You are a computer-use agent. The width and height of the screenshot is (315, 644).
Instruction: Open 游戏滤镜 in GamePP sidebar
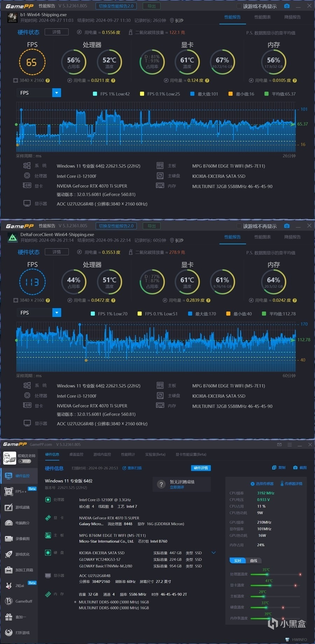19,507
